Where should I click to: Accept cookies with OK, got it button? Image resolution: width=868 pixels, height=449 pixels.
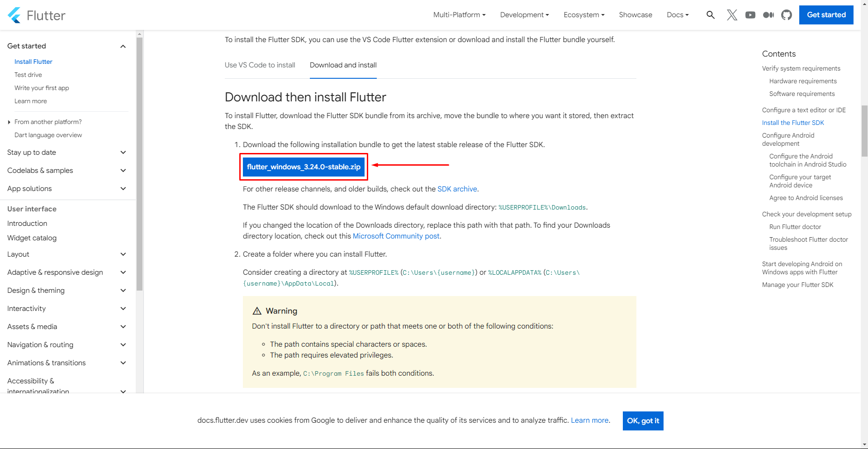(x=643, y=421)
